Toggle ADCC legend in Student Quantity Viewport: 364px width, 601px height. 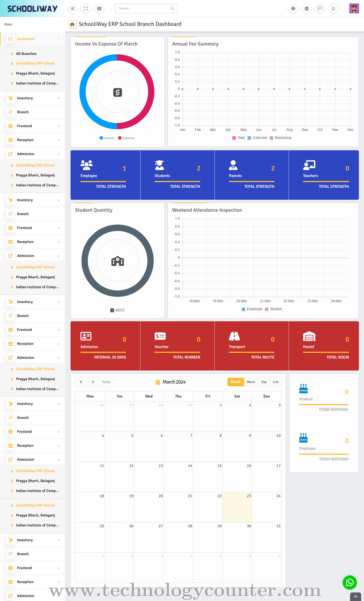(x=117, y=310)
